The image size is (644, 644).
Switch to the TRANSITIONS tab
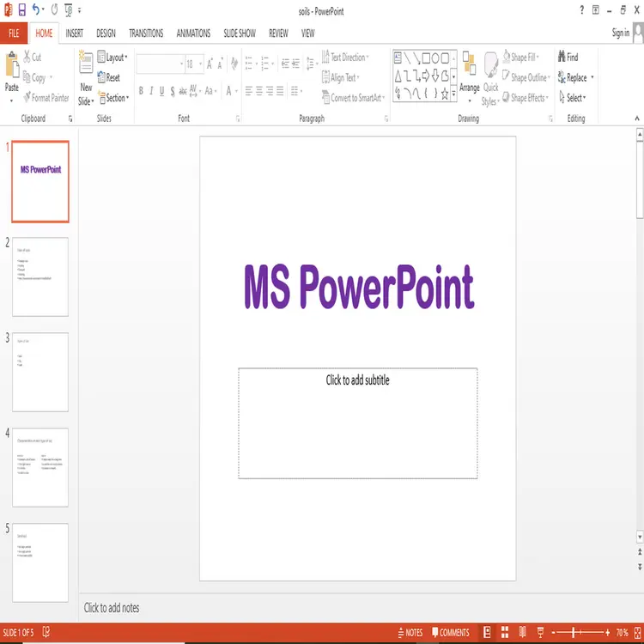[146, 33]
